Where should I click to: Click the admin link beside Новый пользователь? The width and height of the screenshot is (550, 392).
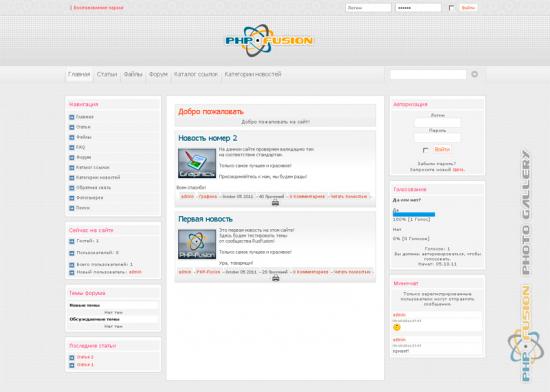point(135,272)
